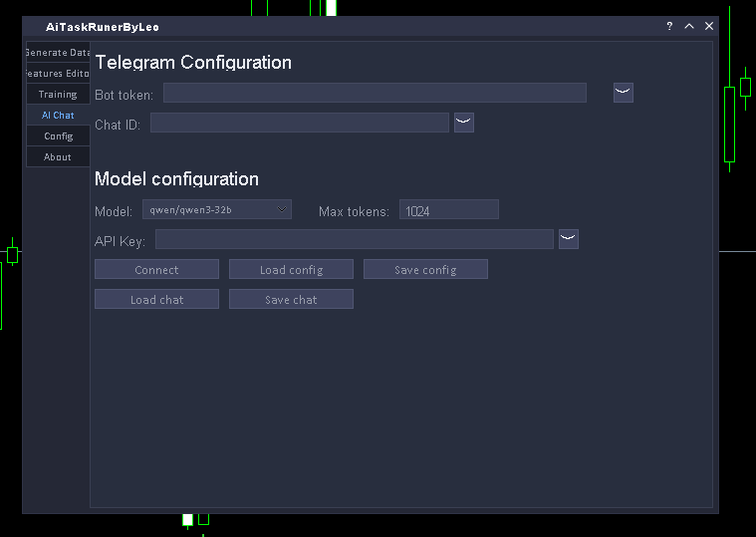
Task: Click the Load chat button
Action: click(x=156, y=299)
